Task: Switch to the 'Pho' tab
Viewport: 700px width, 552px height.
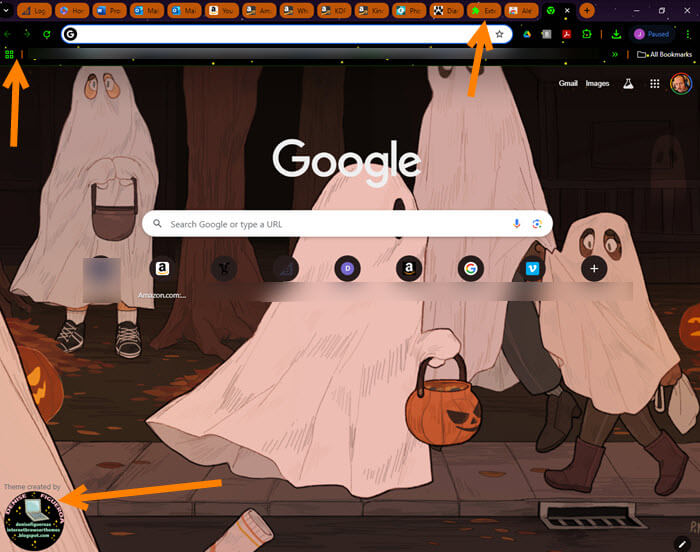Action: pos(409,10)
